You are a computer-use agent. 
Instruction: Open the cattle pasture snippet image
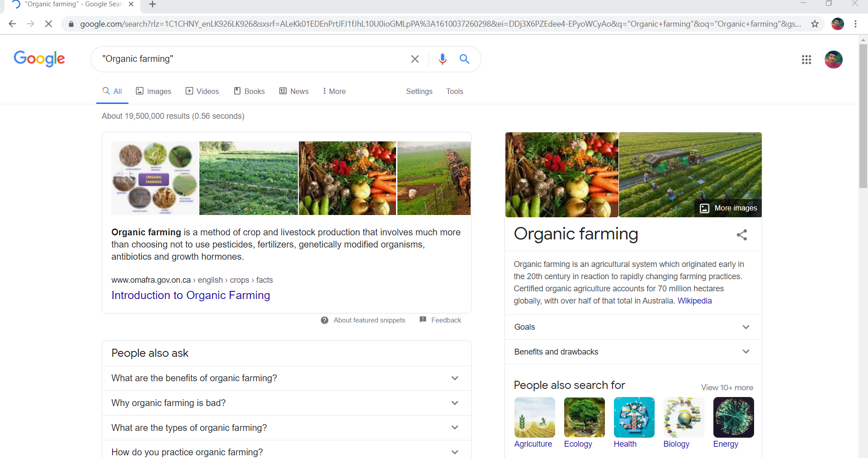click(x=434, y=178)
